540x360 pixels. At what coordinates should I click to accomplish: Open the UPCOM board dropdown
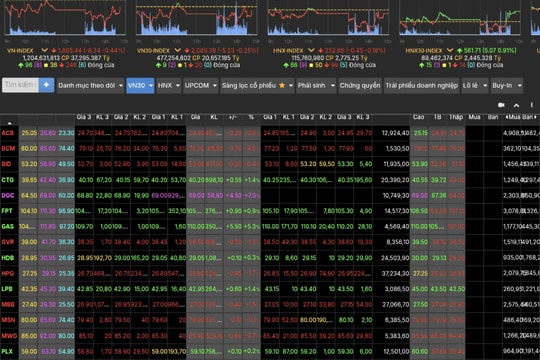point(200,85)
